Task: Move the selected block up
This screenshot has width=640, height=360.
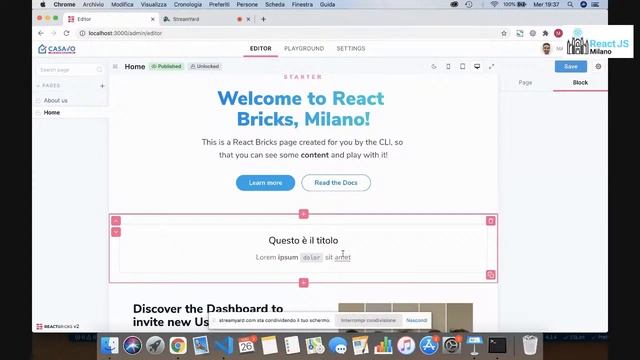Action: tap(116, 221)
